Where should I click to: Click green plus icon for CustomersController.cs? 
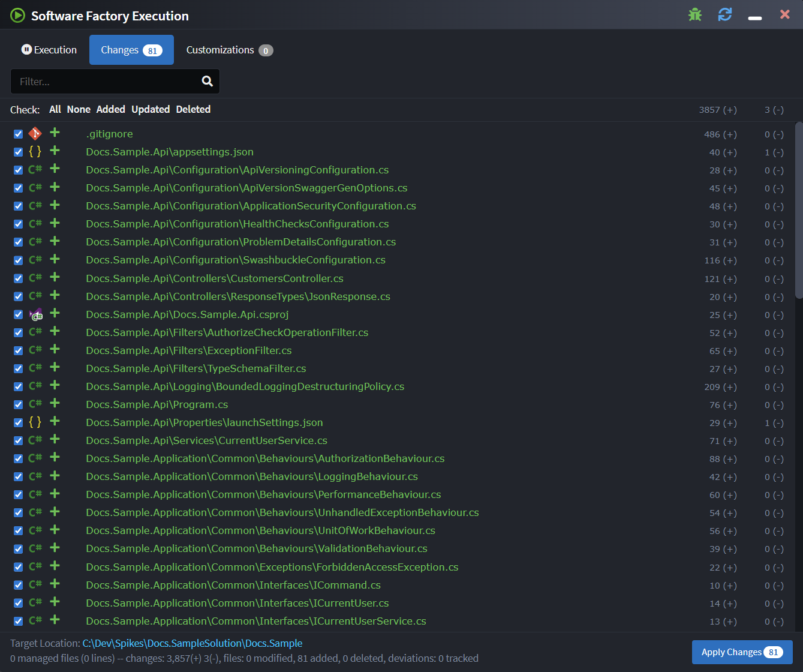pos(55,277)
